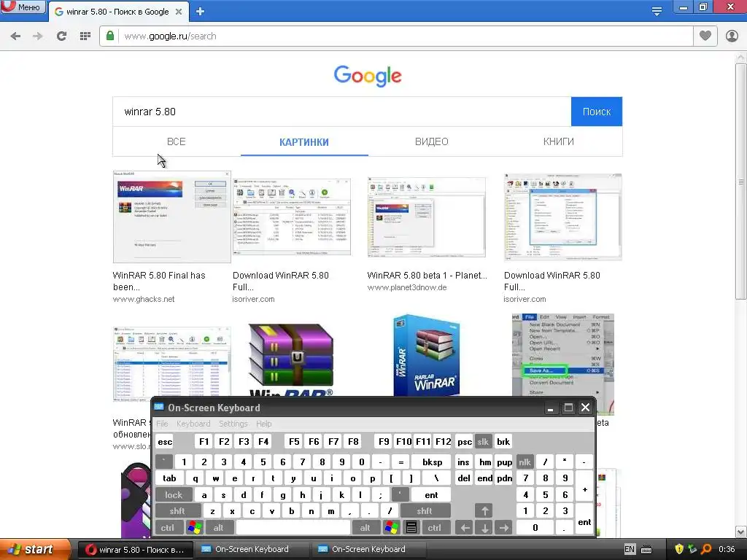
Task: Click the psc key on On-Screen Keyboard
Action: pyautogui.click(x=465, y=441)
